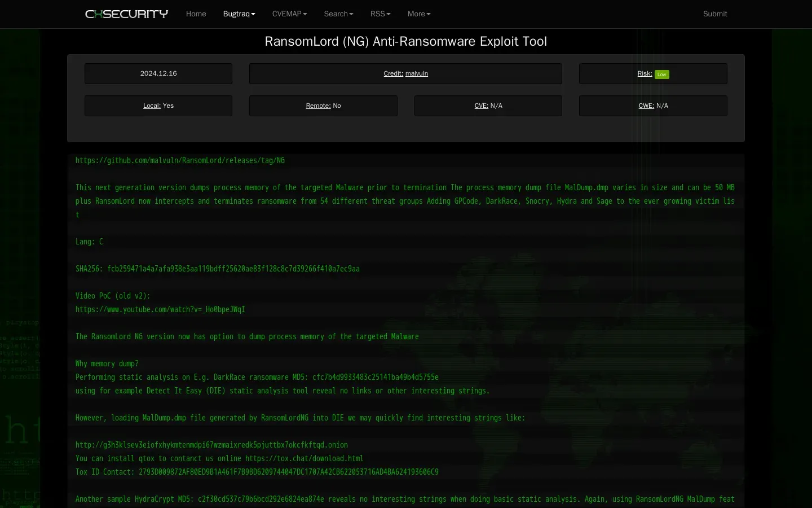812x508 pixels.
Task: Click the green Low risk badge
Action: [x=661, y=75]
